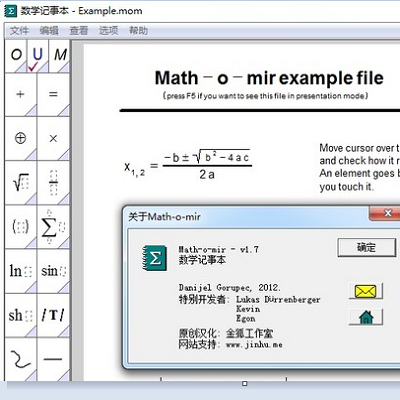Open the 选项 menu
This screenshot has width=400, height=400.
pyautogui.click(x=108, y=31)
